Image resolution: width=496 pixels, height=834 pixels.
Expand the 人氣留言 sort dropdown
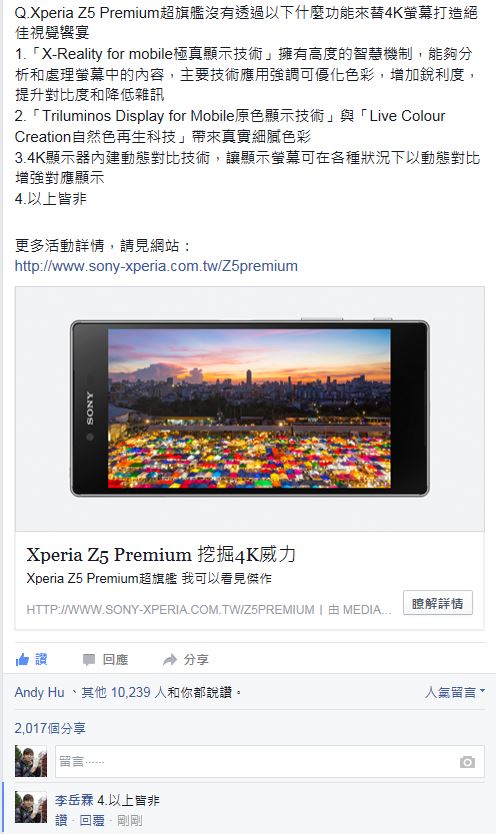[x=455, y=692]
